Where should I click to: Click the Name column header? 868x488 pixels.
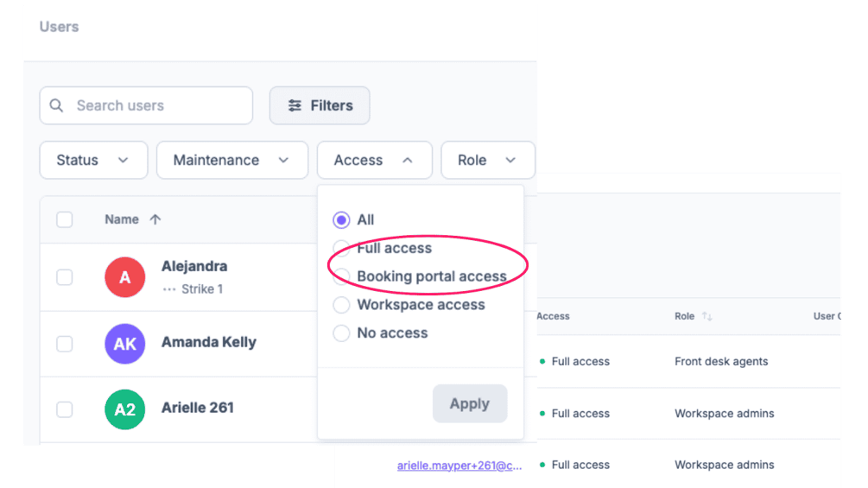pyautogui.click(x=122, y=219)
